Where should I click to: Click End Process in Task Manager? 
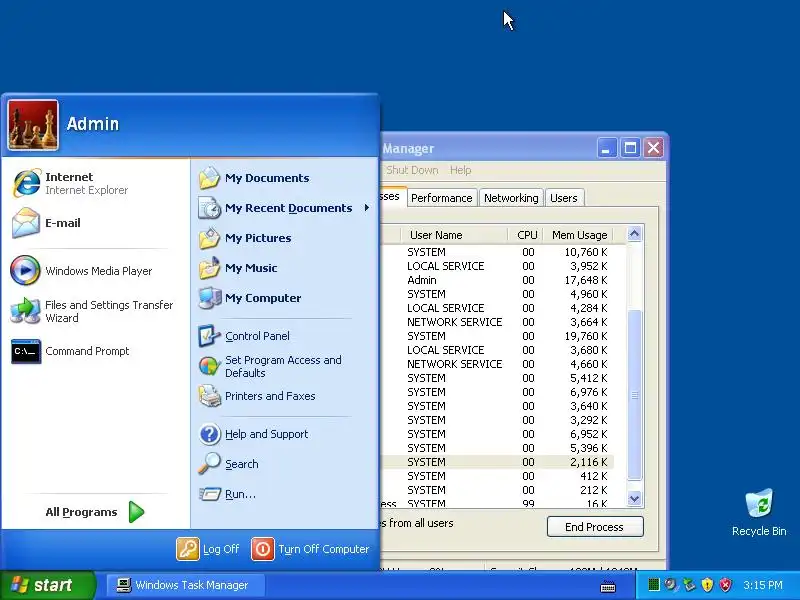click(595, 527)
